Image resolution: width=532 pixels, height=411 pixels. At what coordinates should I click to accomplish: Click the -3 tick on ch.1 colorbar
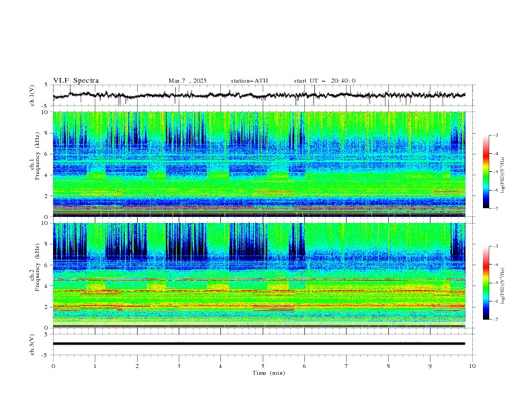pos(496,135)
